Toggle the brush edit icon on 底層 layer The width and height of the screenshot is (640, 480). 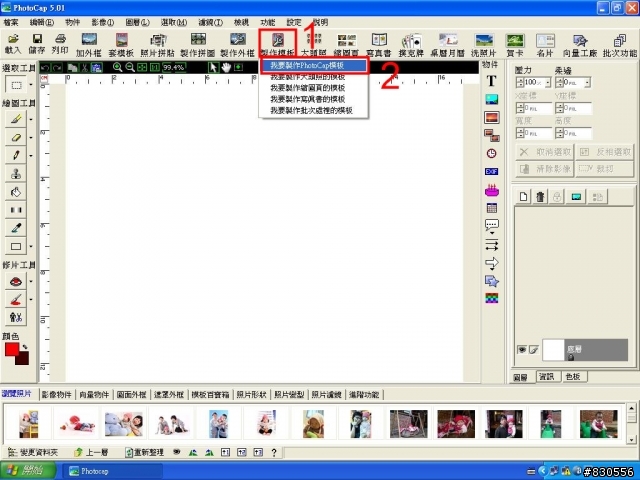point(533,350)
